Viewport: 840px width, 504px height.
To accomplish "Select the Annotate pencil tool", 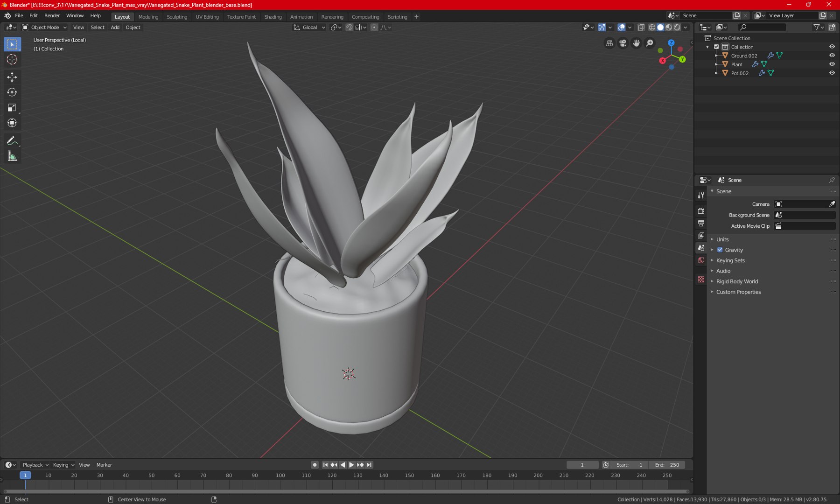I will (12, 141).
